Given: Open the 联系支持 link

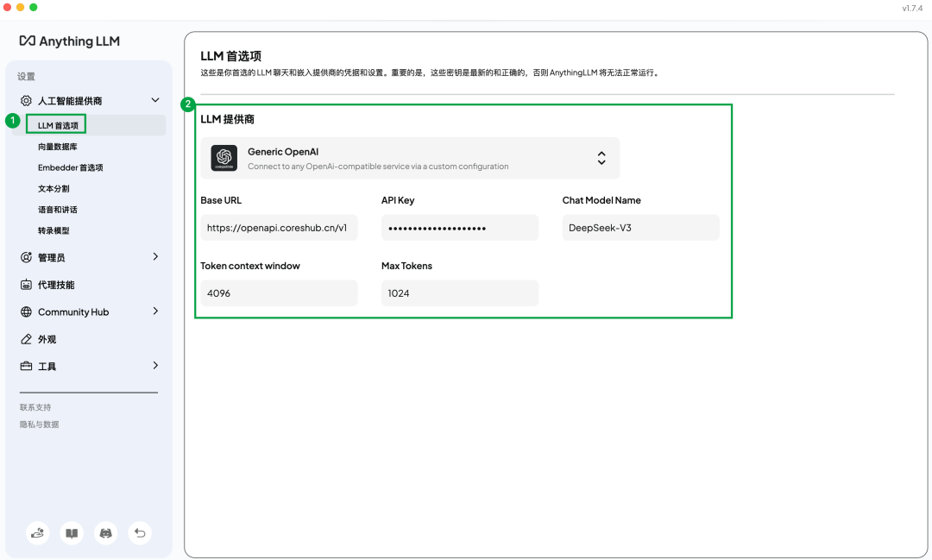Looking at the screenshot, I should (x=35, y=407).
